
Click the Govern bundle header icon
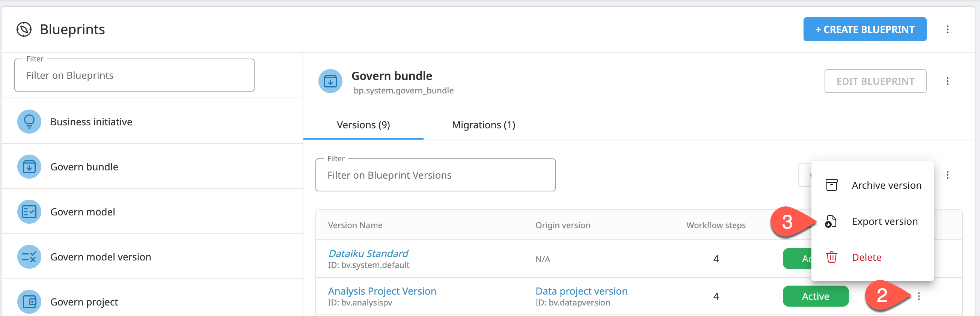point(330,81)
